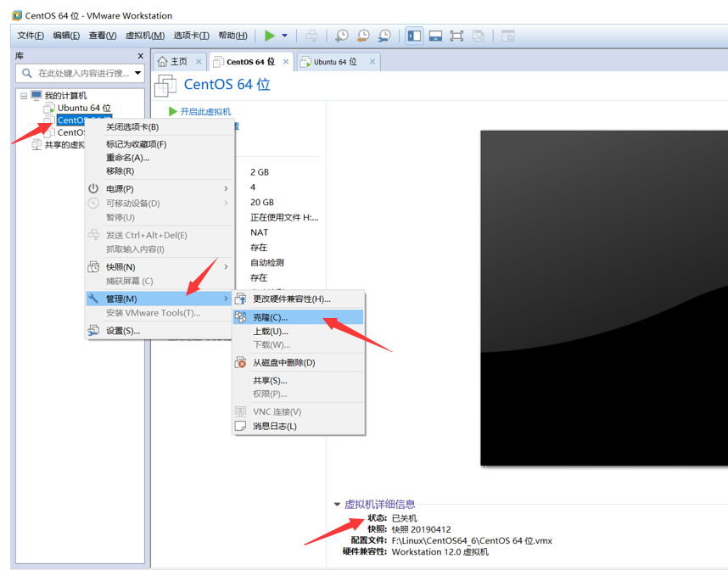Expand the 快照(N) submenu
Image resolution: width=728 pixels, height=570 pixels.
160,267
